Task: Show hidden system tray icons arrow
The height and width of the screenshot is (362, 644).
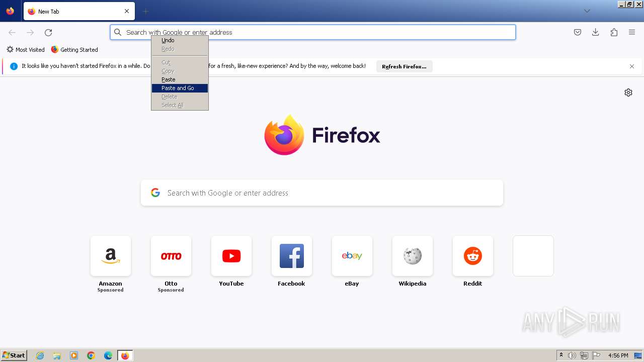Action: tap(561, 355)
